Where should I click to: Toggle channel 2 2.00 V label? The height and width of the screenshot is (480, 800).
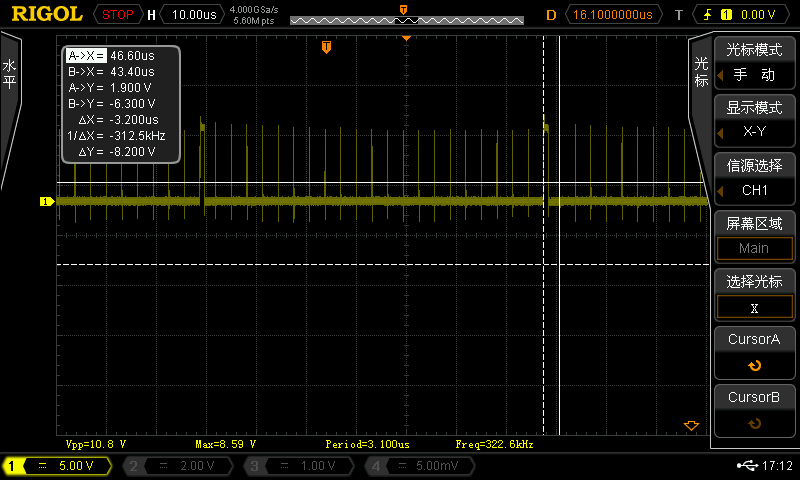tap(178, 465)
